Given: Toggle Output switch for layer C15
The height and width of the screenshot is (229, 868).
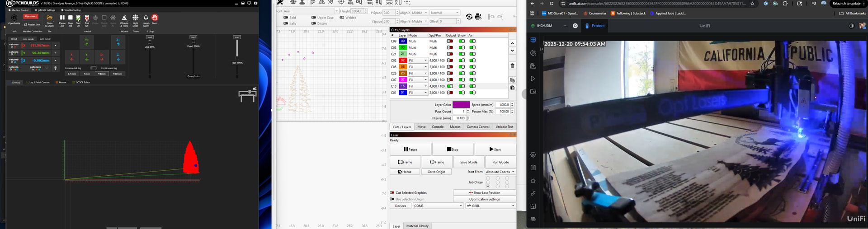Looking at the screenshot, I should coord(450,86).
